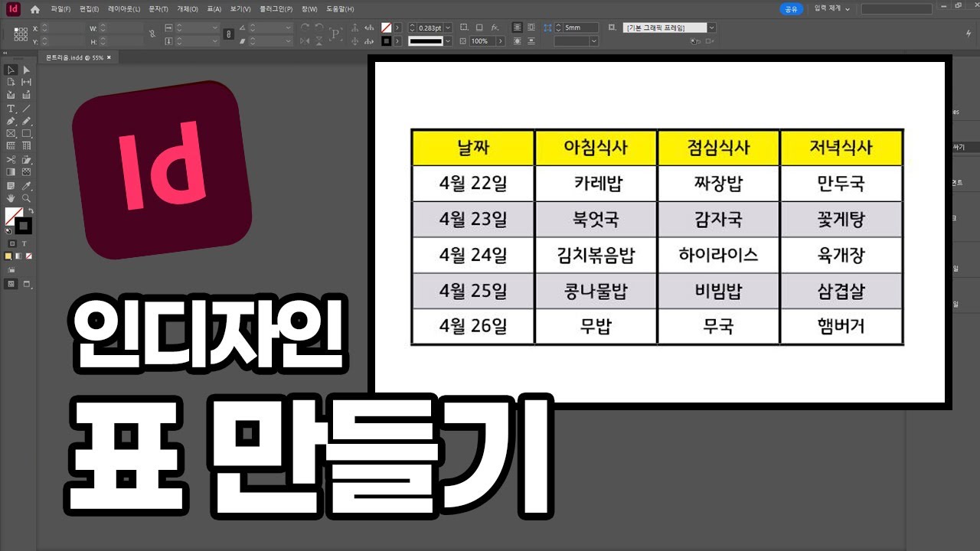Open the stroke weight 0.283pt dropdown
This screenshot has height=551, width=980.
(x=448, y=28)
